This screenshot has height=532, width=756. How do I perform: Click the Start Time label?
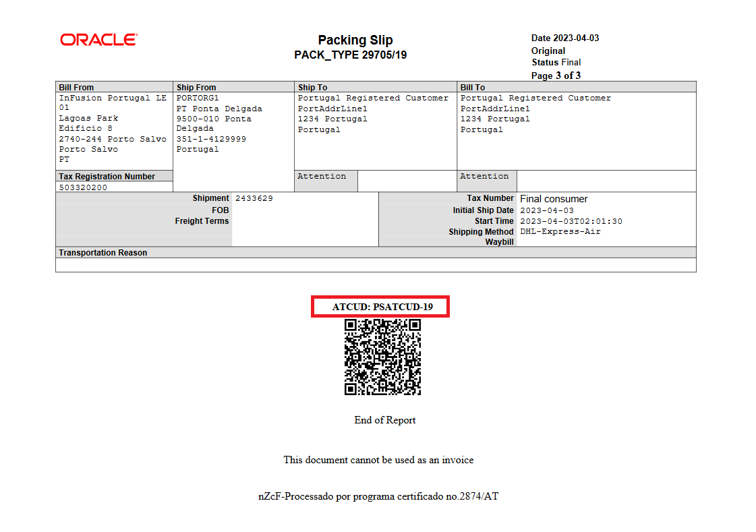pyautogui.click(x=494, y=221)
